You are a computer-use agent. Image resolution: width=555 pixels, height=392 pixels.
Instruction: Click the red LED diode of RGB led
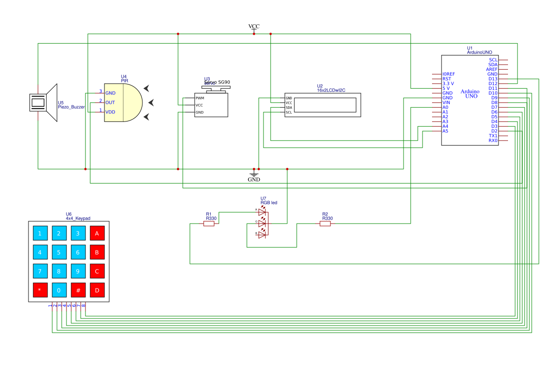click(x=262, y=212)
